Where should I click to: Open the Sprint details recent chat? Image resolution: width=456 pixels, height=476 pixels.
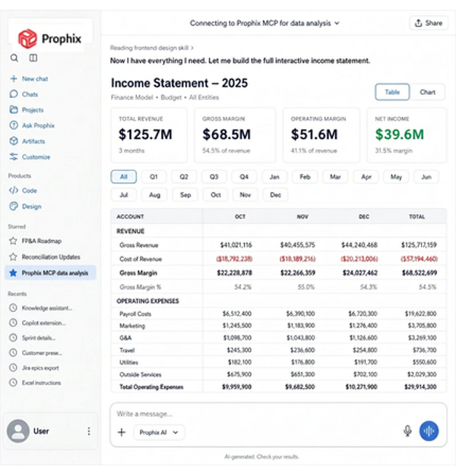[39, 338]
